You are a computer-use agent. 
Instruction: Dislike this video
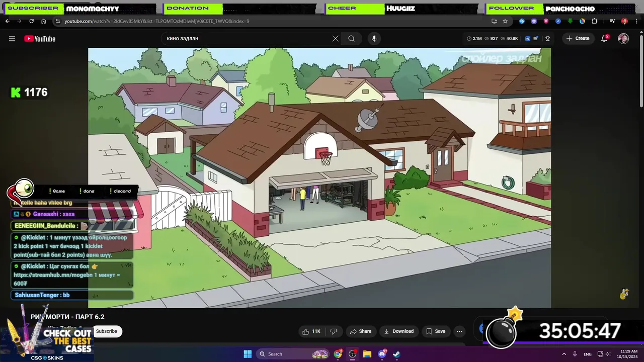click(333, 331)
